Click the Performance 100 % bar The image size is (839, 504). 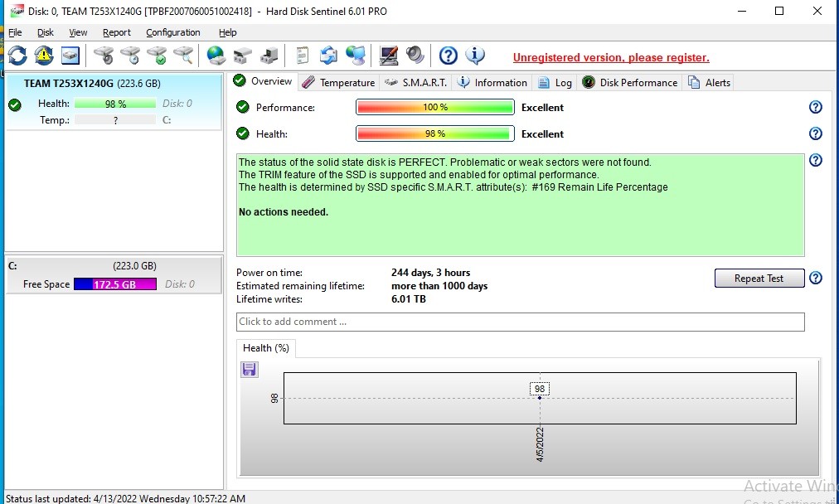[435, 107]
